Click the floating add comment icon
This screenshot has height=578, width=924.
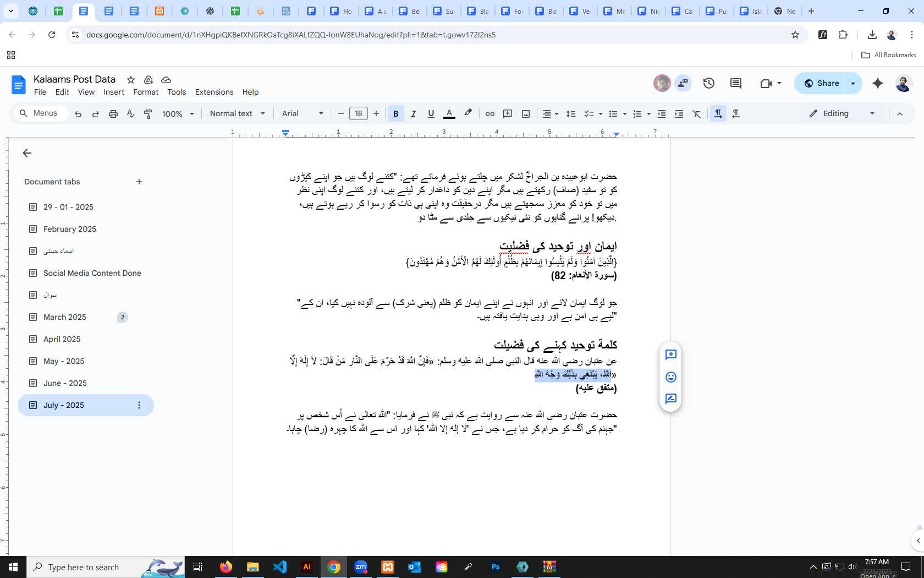[x=670, y=355]
